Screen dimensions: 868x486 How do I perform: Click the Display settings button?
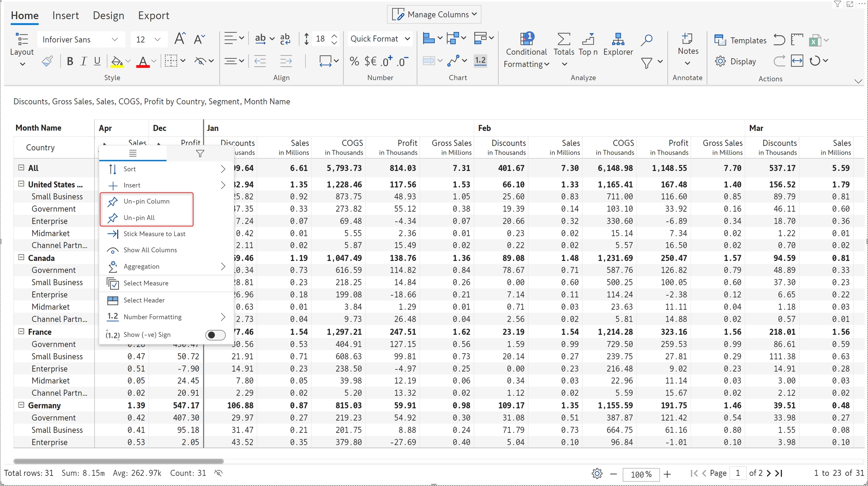[x=736, y=61]
